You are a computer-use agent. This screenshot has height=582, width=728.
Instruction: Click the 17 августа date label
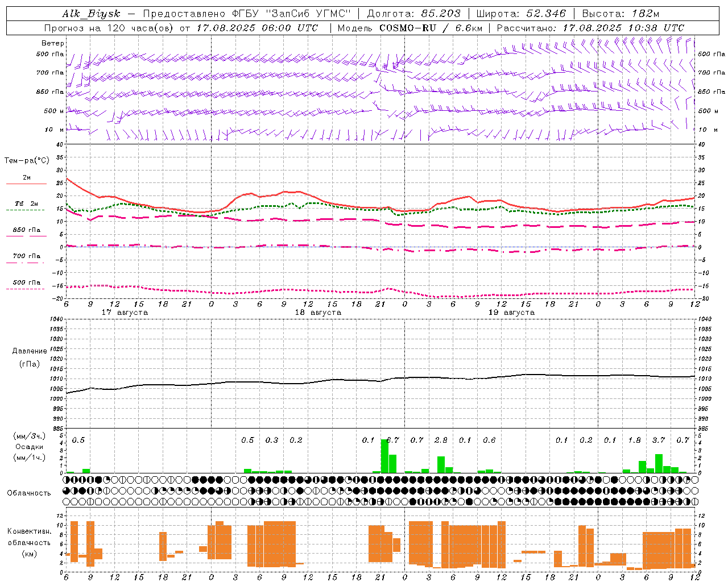[x=125, y=313]
